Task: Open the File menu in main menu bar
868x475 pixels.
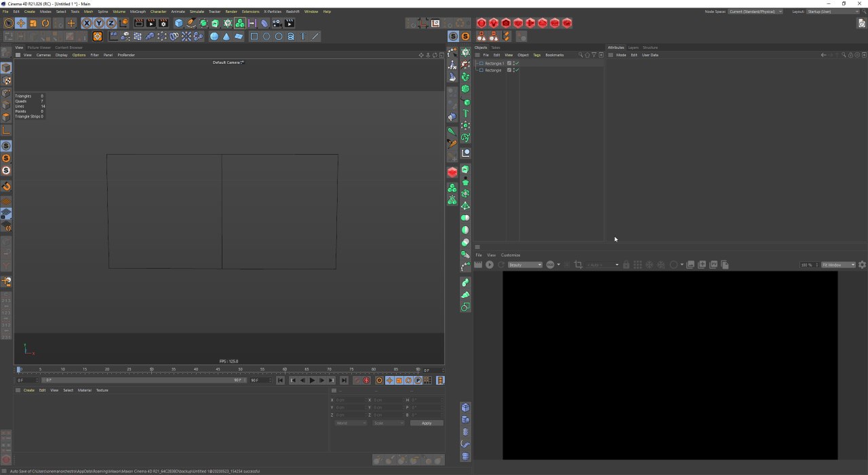Action: (5, 12)
